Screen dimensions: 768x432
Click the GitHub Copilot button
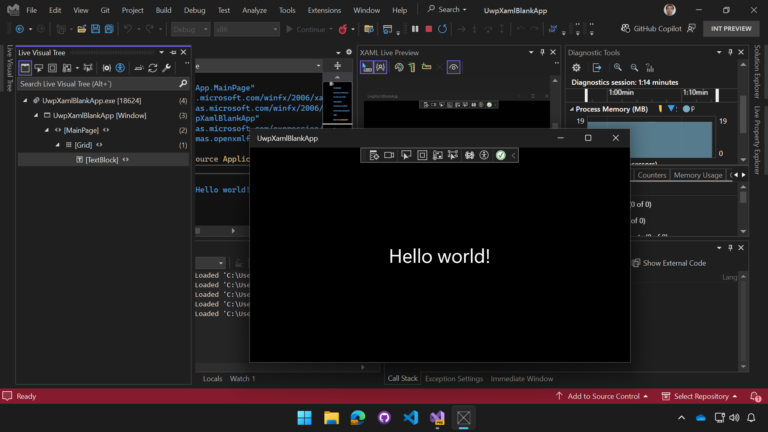coord(649,29)
